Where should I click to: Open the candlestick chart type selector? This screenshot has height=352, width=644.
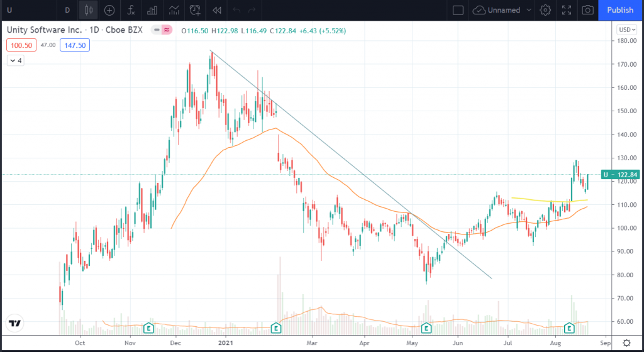pos(88,10)
